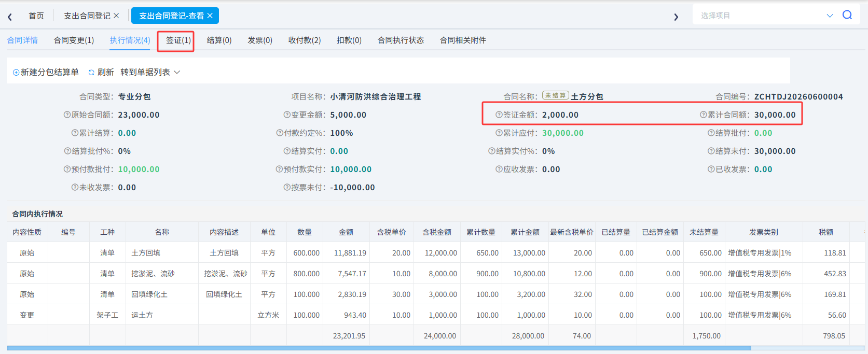Image resolution: width=868 pixels, height=354 pixels.
Task: Open the 合同变更(1) tab
Action: [x=74, y=40]
